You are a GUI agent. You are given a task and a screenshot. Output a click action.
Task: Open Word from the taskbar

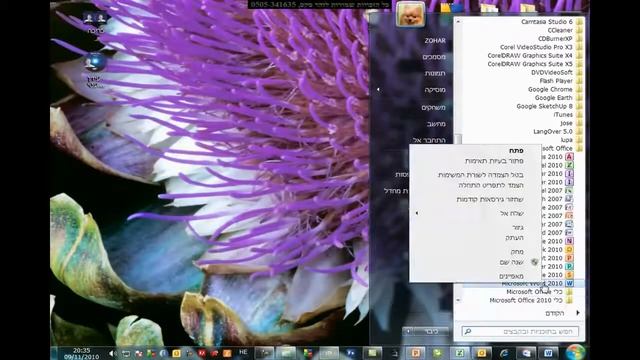tap(548, 353)
